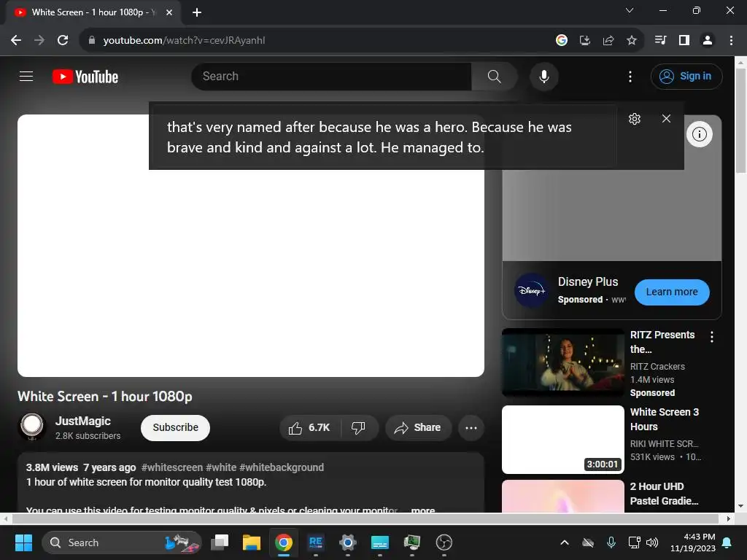Bookmark this tab with star icon
Image resolution: width=747 pixels, height=560 pixels.
point(631,40)
